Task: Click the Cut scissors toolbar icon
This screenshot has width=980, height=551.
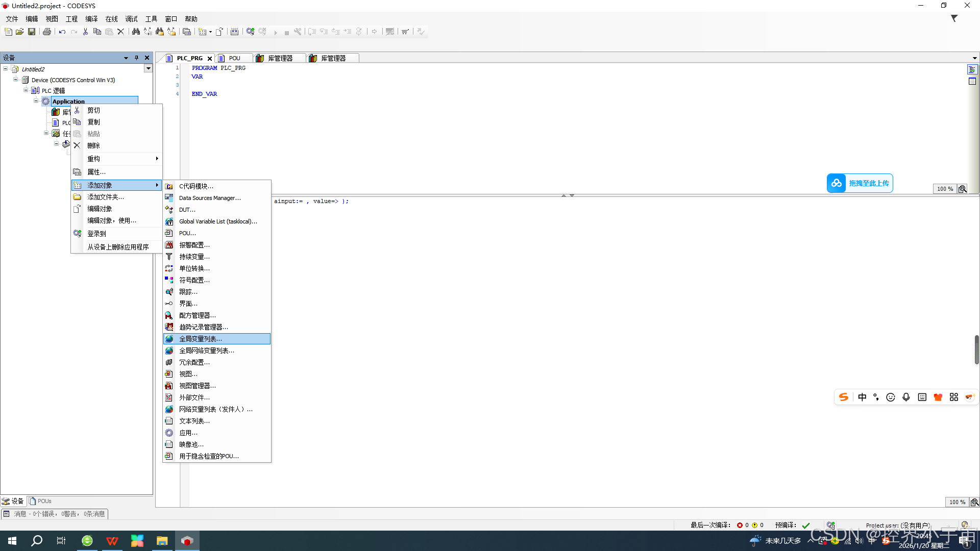Action: (85, 32)
